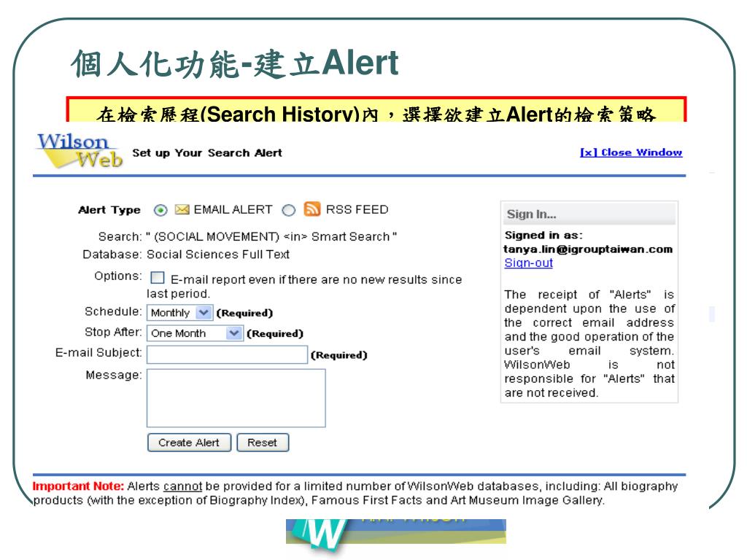Open the Stop After One Month dropdown
This screenshot has width=747, height=560.
point(195,333)
